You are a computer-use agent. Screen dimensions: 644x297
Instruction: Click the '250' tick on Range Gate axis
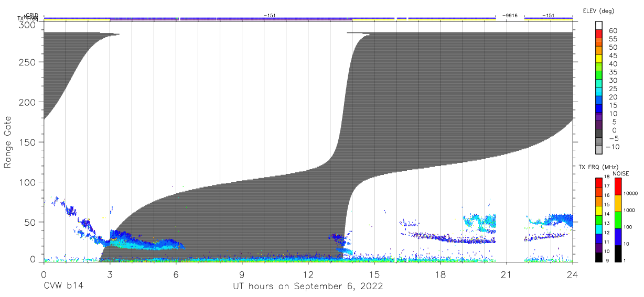(28, 62)
